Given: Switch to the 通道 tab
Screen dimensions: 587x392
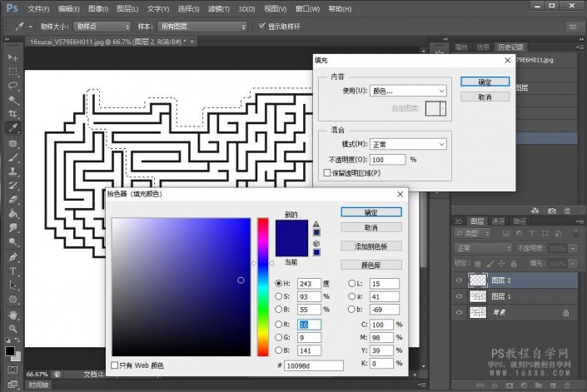Looking at the screenshot, I should (x=498, y=221).
